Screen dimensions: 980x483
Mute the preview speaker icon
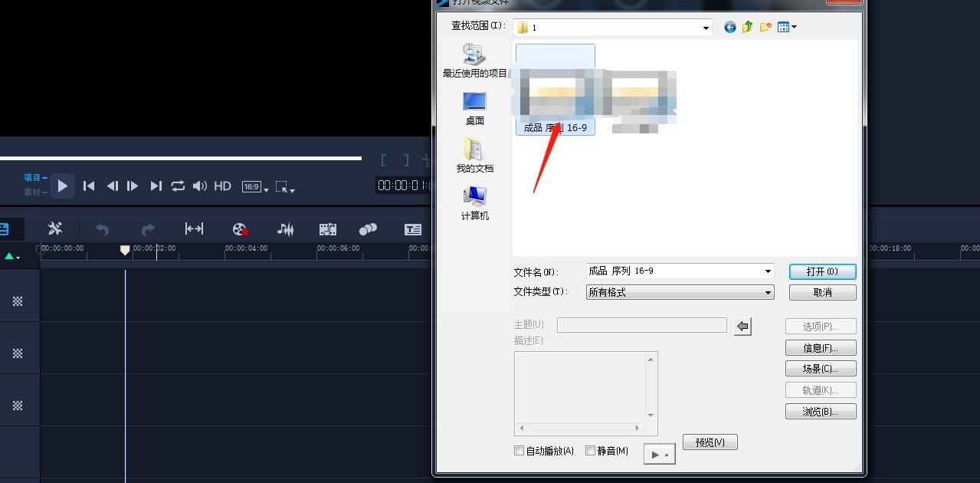click(199, 186)
